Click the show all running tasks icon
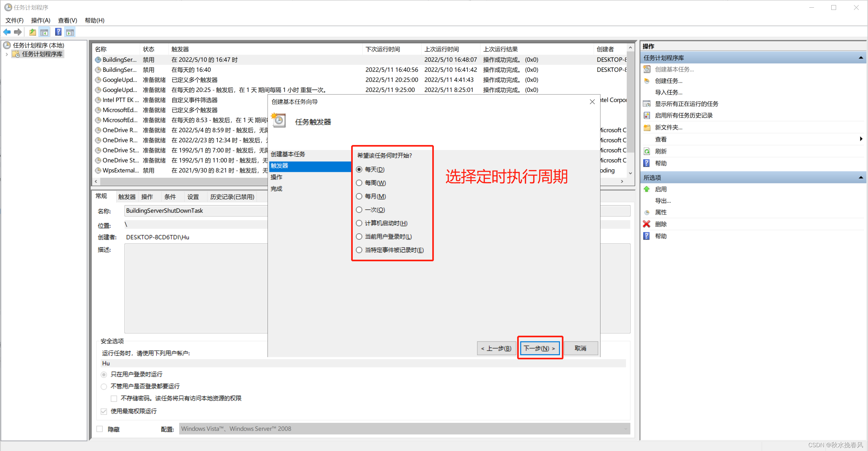Image resolution: width=868 pixels, height=451 pixels. point(647,104)
